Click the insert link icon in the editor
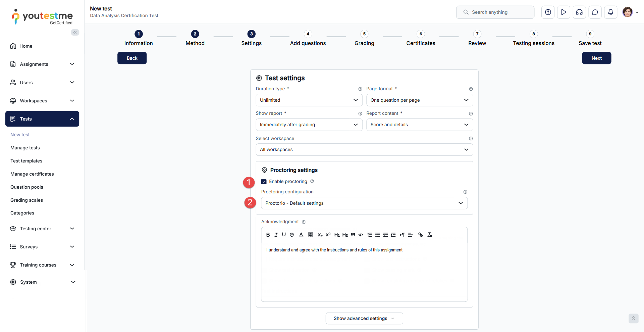This screenshot has width=644, height=332. (x=420, y=235)
